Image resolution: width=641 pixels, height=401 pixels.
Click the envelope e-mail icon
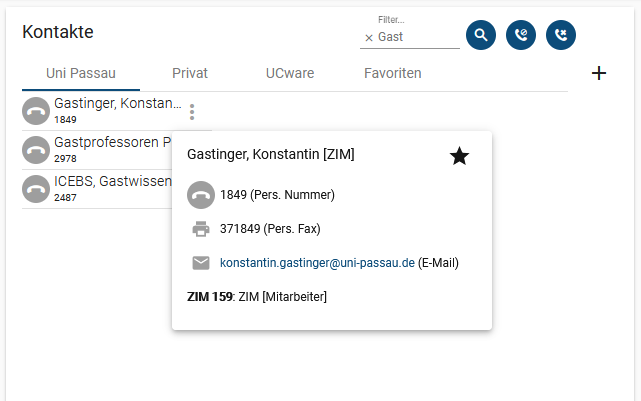[201, 263]
